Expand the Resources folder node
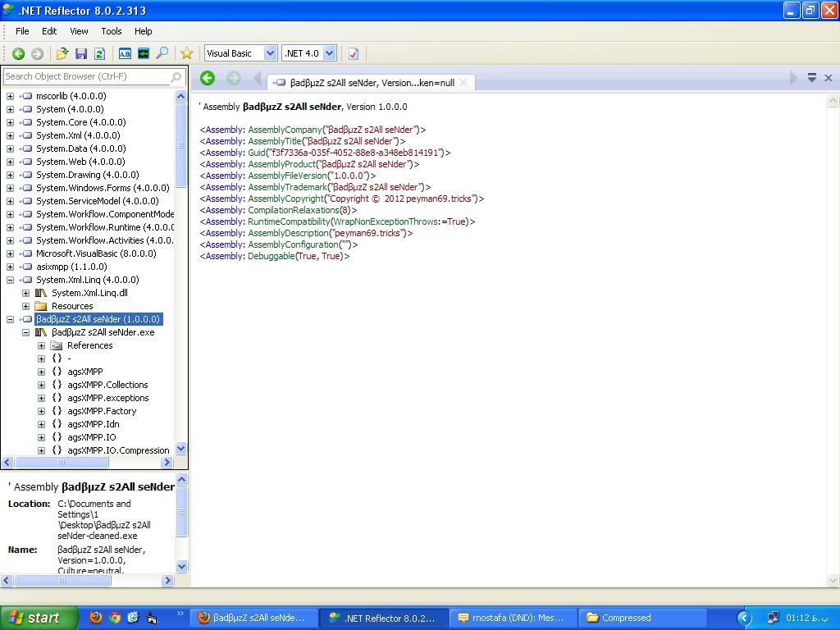840x630 pixels. click(x=25, y=307)
